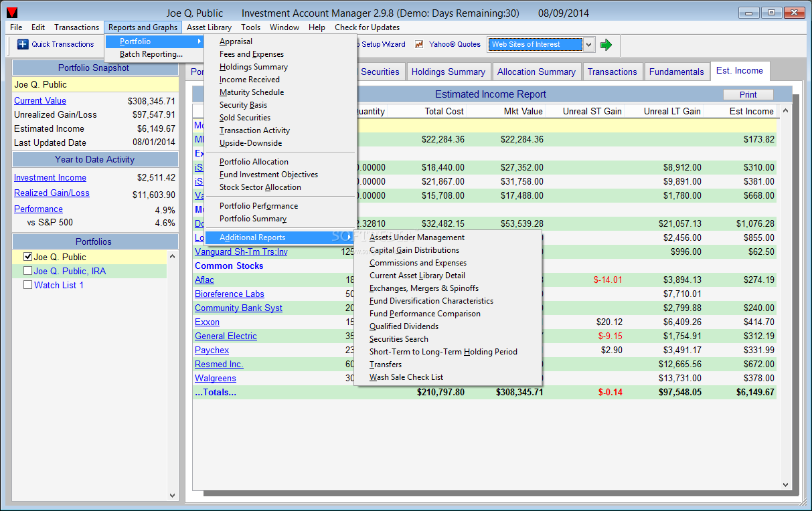Open the Tools menu
812x511 pixels.
tap(251, 27)
